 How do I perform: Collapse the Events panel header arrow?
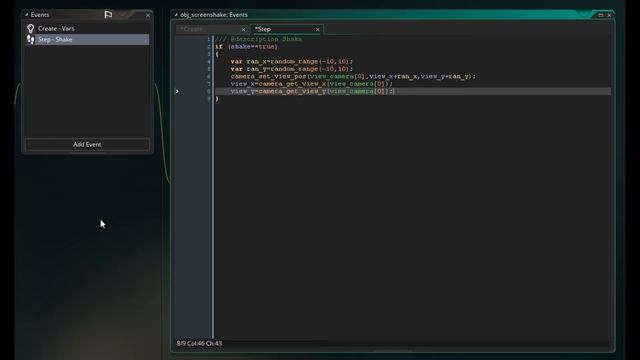[27, 15]
